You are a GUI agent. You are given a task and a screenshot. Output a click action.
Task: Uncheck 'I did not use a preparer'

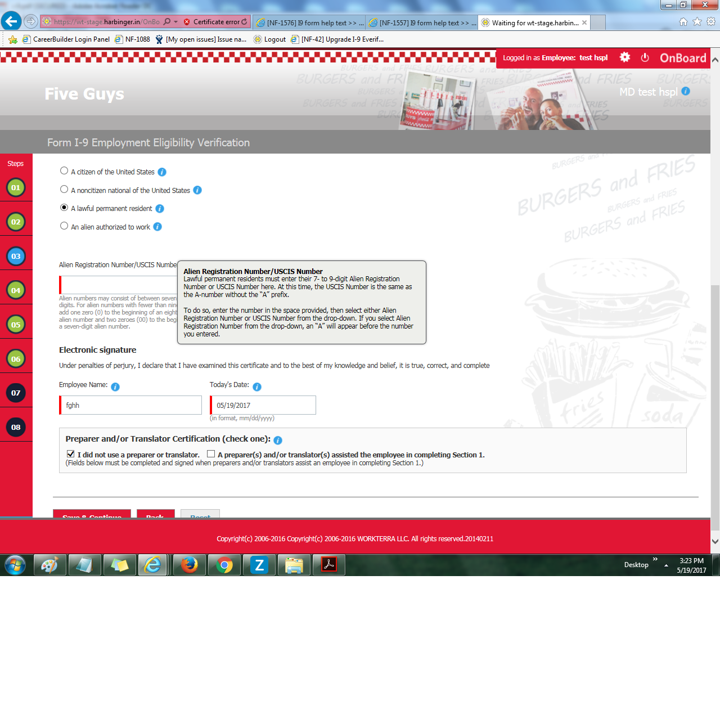pyautogui.click(x=70, y=454)
